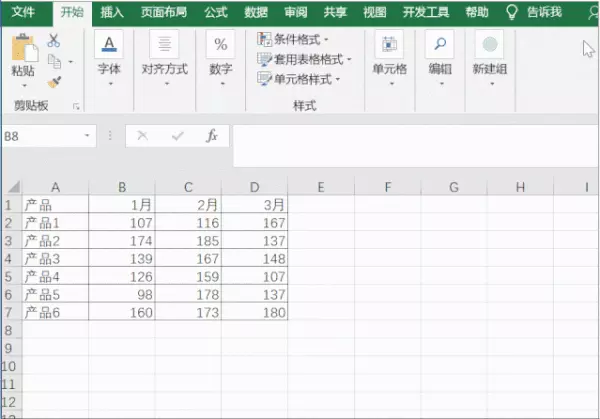Image resolution: width=600 pixels, height=419 pixels.
Task: Click the Copy icon in clipboard group
Action: (x=54, y=61)
